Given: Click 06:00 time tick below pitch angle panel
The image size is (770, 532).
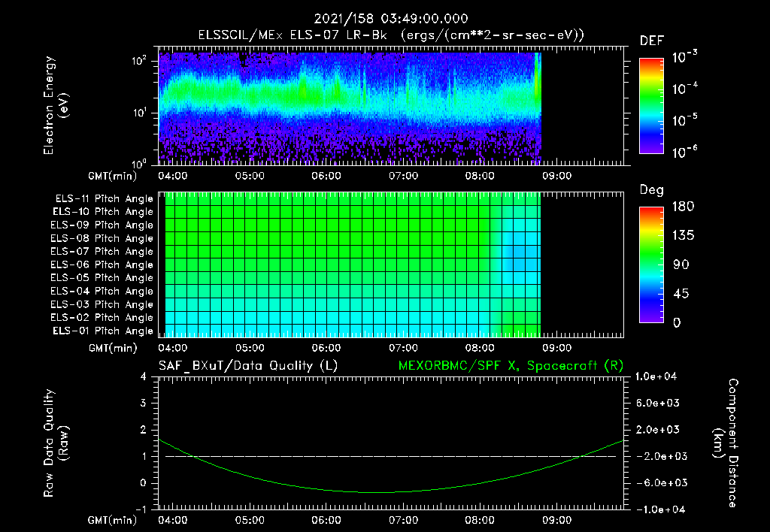Looking at the screenshot, I should (x=326, y=348).
